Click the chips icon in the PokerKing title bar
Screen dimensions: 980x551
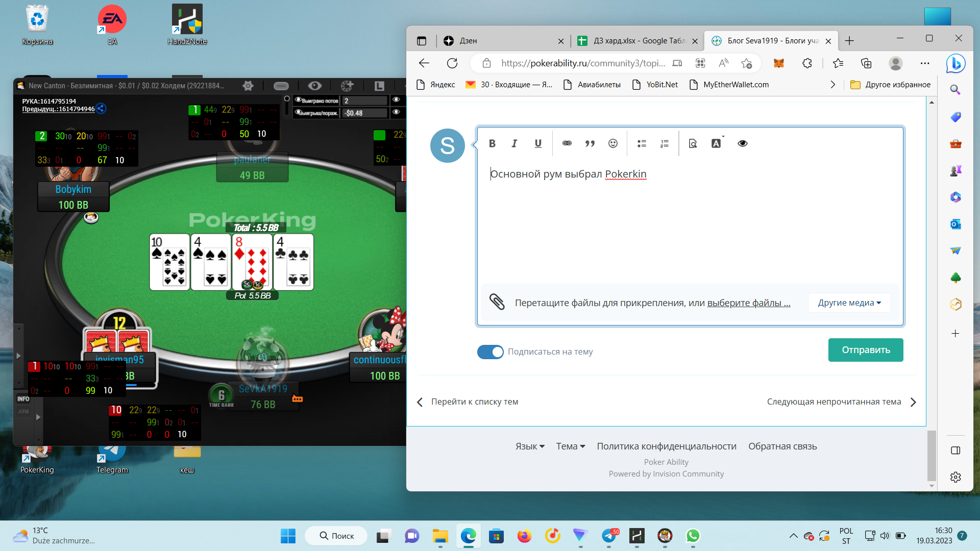347,86
